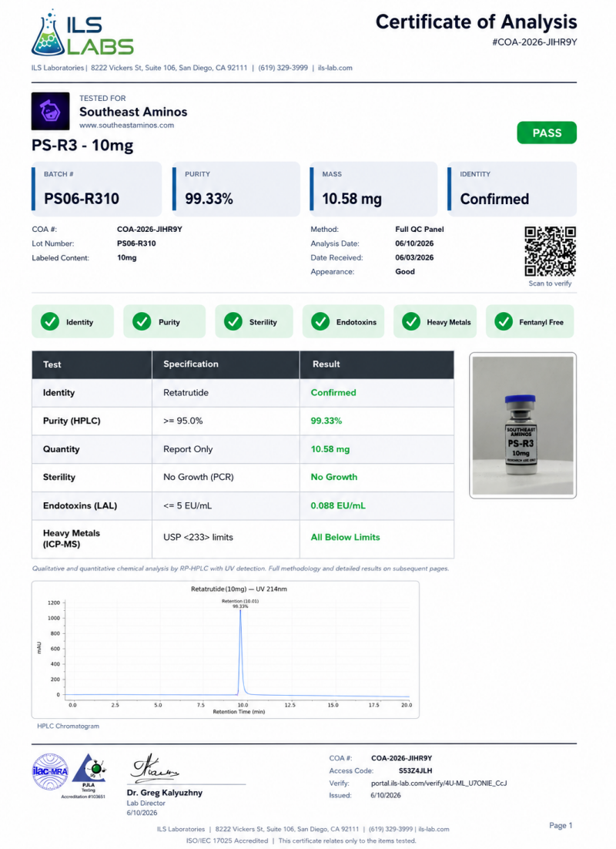The height and width of the screenshot is (849, 616).
Task: Click the #COA-2026-JIHR9Y number under the title
Action: (x=534, y=42)
